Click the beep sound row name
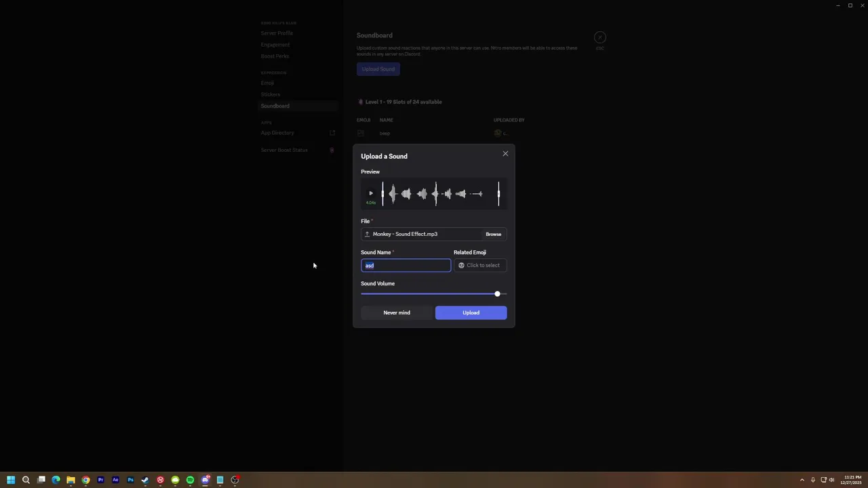This screenshot has height=488, width=868. pyautogui.click(x=384, y=134)
